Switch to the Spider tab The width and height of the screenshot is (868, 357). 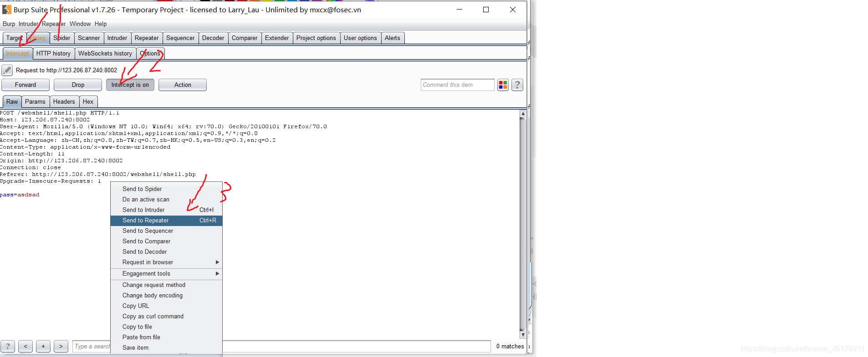click(61, 38)
